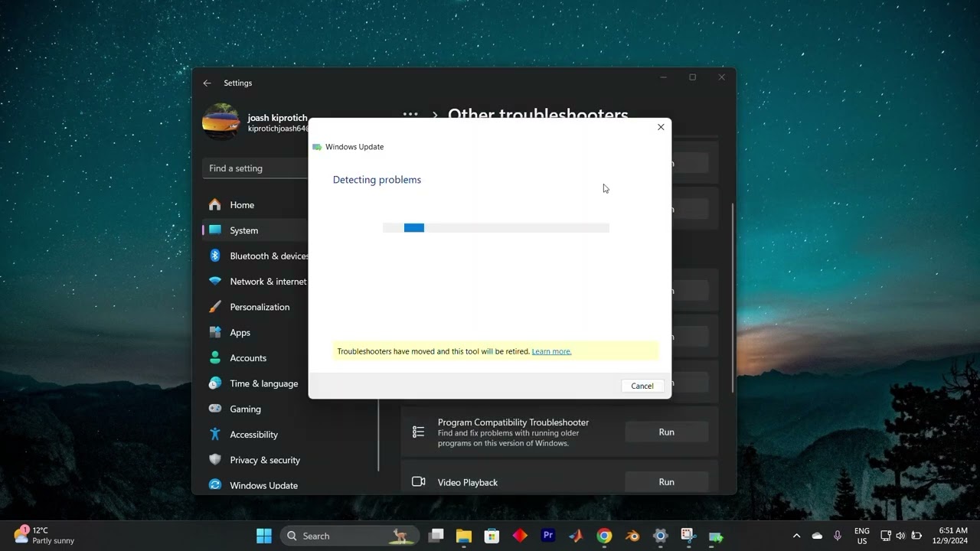Open Adobe Premiere Pro from taskbar
This screenshot has width=980, height=551.
pyautogui.click(x=548, y=536)
